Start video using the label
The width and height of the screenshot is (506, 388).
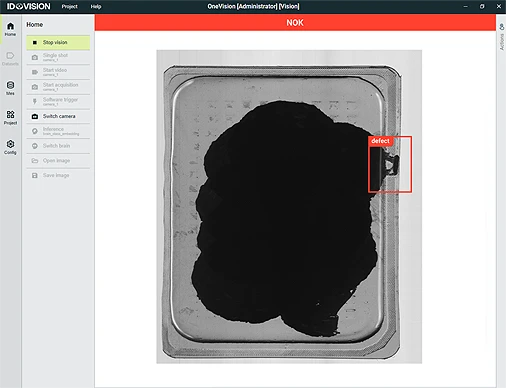[55, 70]
